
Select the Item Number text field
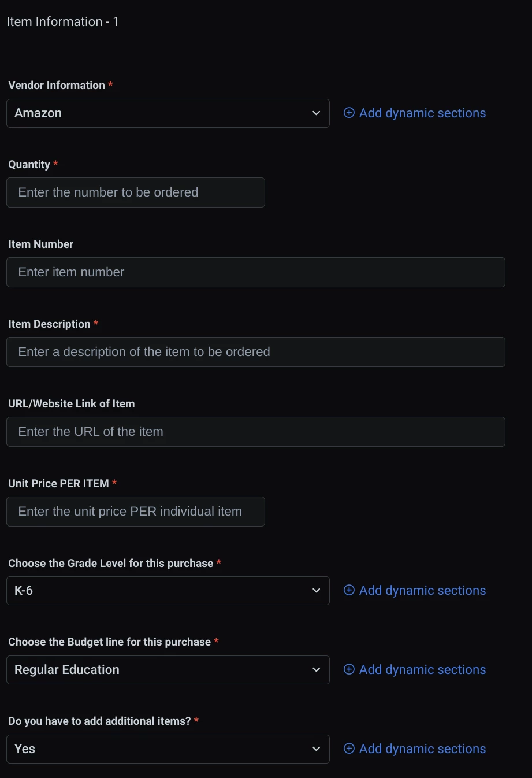point(256,272)
